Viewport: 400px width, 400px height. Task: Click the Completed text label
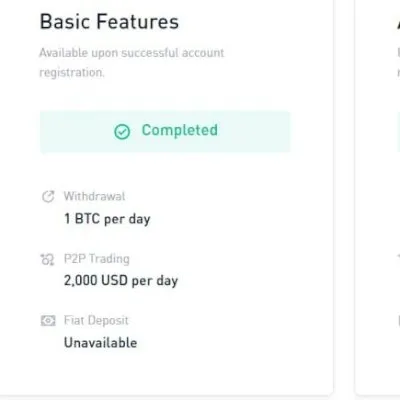[x=180, y=130]
